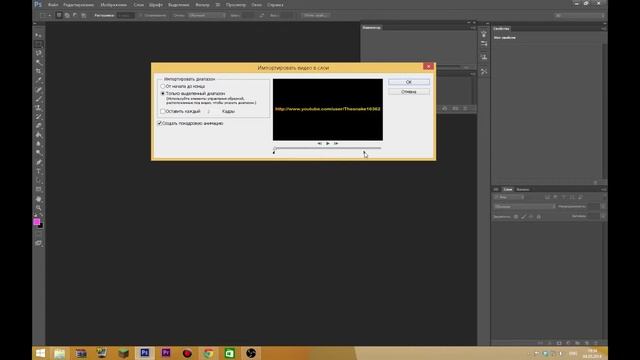
Task: Open the Просмотр menu
Action: point(236,5)
